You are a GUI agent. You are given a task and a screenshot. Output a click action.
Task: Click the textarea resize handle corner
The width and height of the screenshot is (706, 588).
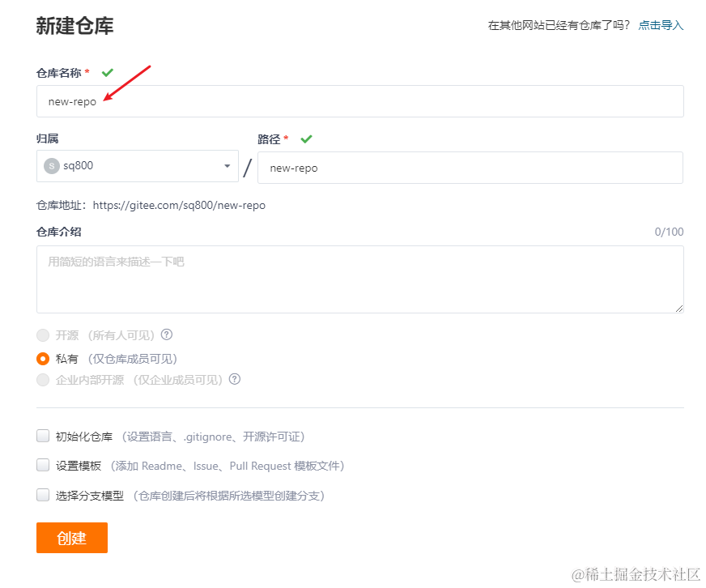679,309
